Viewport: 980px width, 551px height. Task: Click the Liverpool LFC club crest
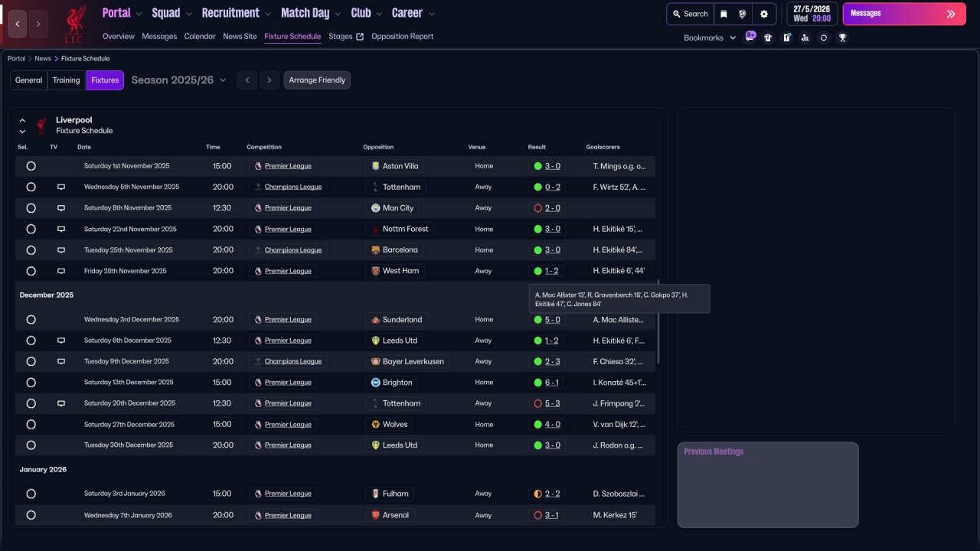coord(75,24)
